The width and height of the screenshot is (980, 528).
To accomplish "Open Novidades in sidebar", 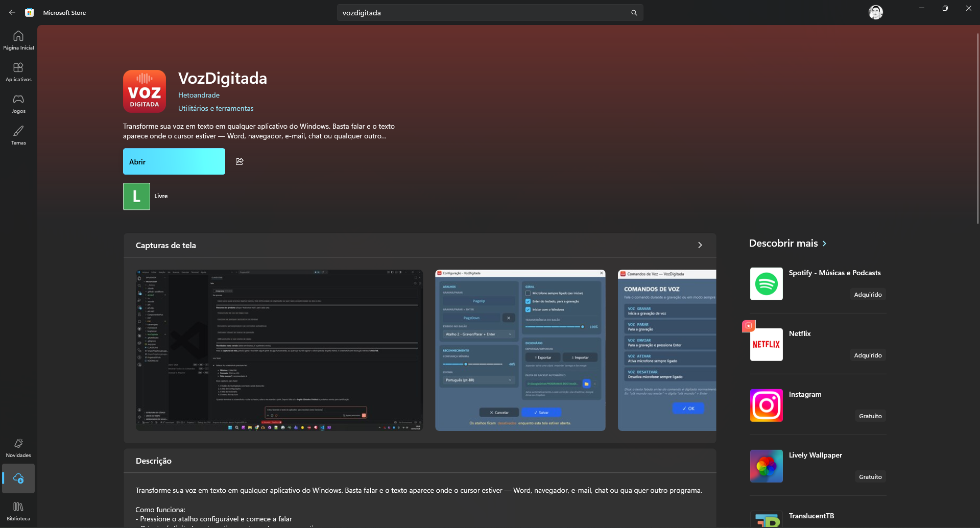I will (18, 448).
